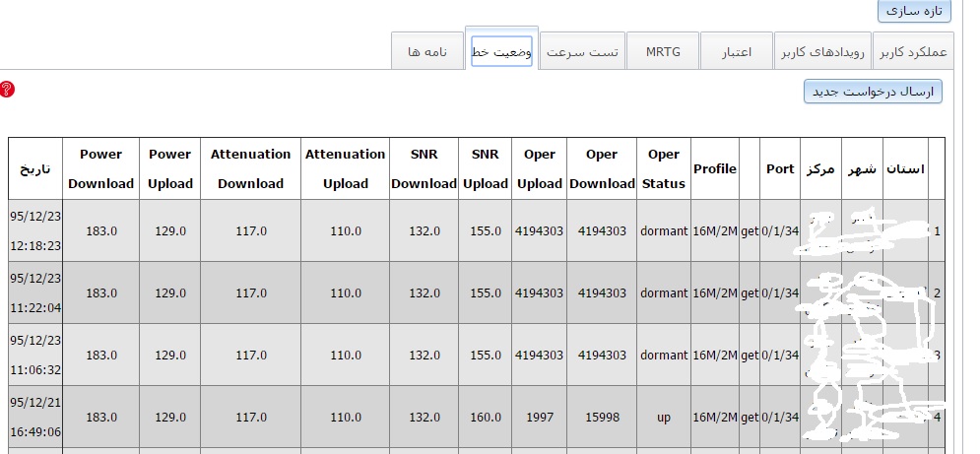Select the 'up' status cell in row 4
Screen dimensions: 980x454
[x=664, y=417]
